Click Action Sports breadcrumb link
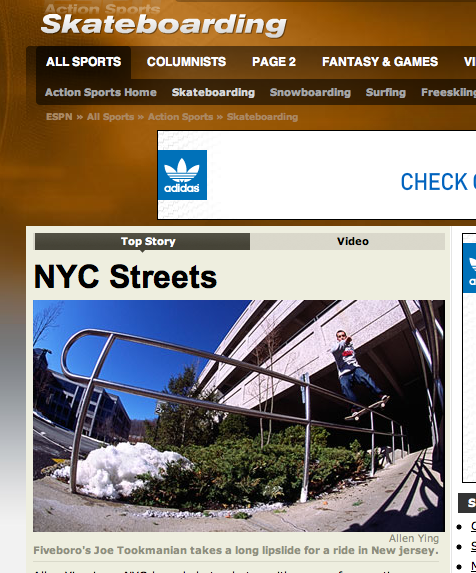476x573 pixels. coord(180,117)
